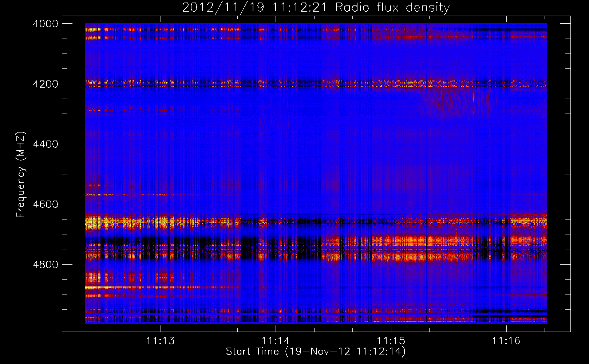This screenshot has height=364, width=589.
Task: Click the 4400 frequency tick label
Action: pyautogui.click(x=46, y=144)
